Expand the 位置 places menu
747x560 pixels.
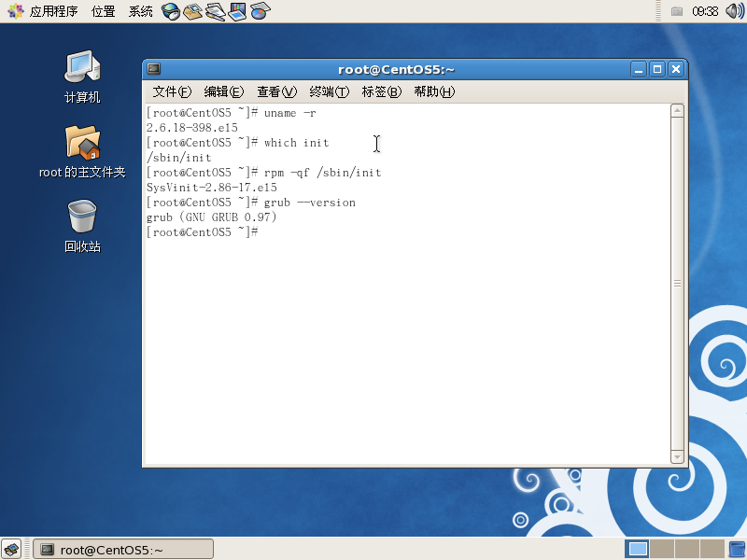click(x=104, y=11)
